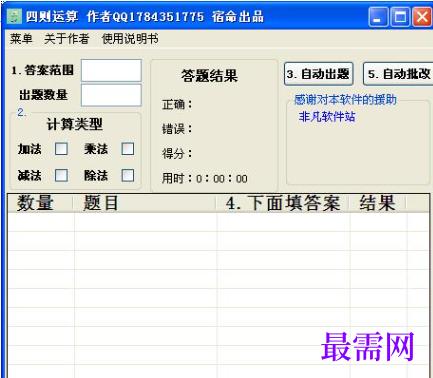Screen dimensions: 433x378
Task: Minimize the 四则运算 window
Action: coord(378,17)
